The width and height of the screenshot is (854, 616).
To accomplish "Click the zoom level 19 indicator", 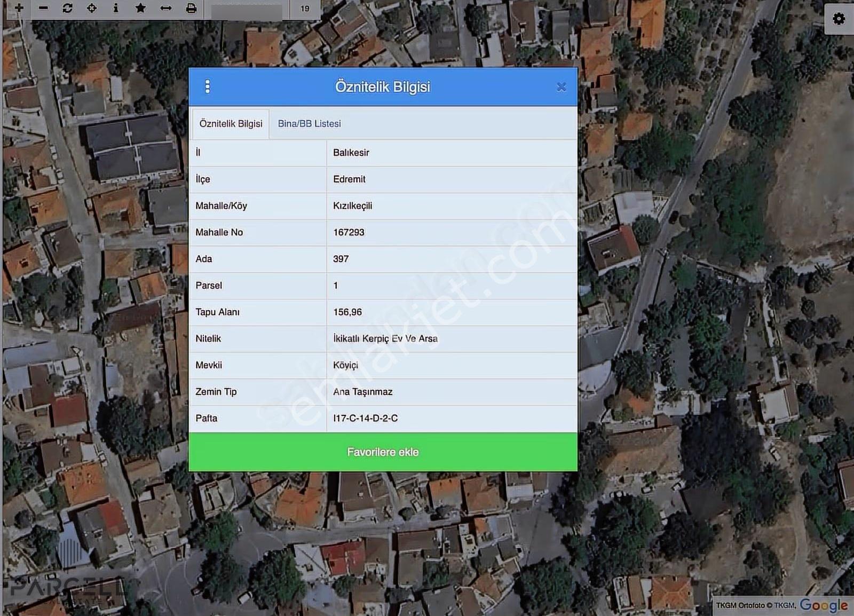I will click(x=305, y=9).
